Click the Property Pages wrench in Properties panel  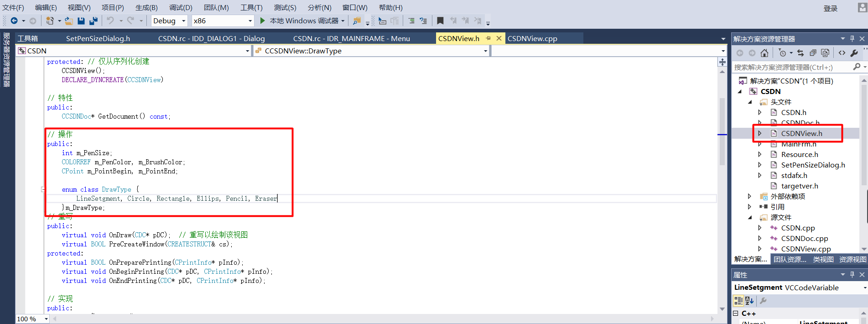coord(763,301)
